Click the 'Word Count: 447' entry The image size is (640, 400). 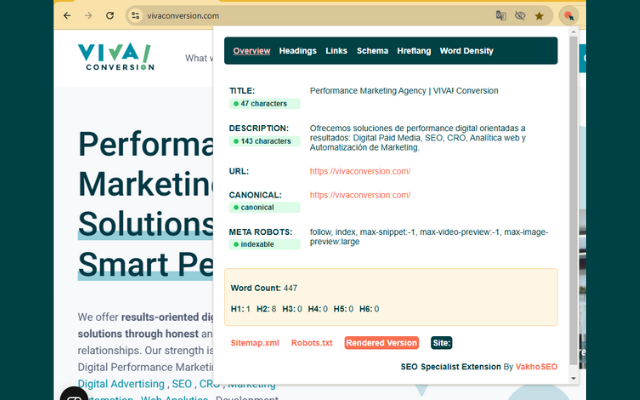pyautogui.click(x=264, y=288)
